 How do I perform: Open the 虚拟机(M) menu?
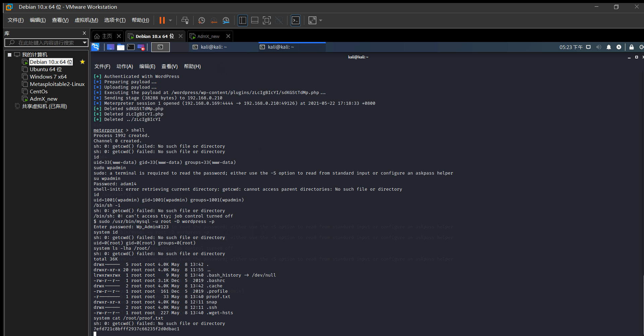[87, 20]
